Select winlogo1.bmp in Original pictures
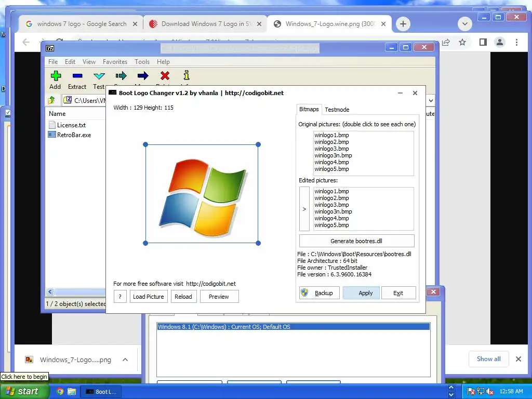The height and width of the screenshot is (399, 532). point(331,135)
